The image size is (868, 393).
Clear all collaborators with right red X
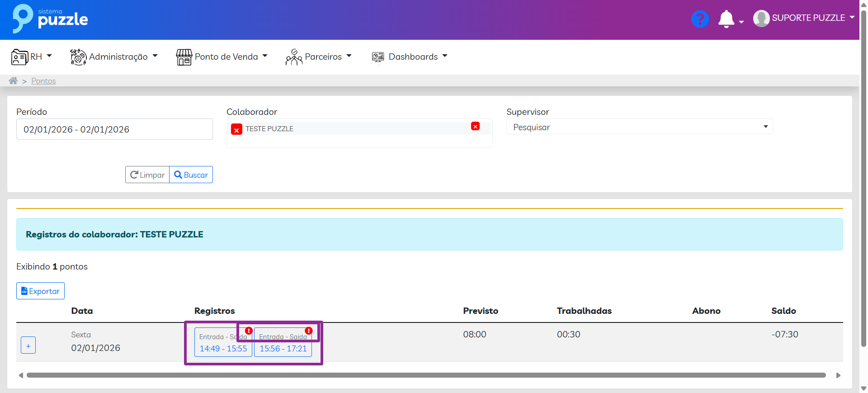click(475, 127)
